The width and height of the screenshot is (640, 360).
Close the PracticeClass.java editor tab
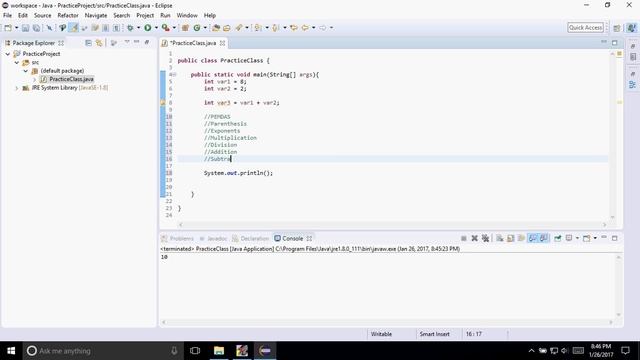[222, 43]
